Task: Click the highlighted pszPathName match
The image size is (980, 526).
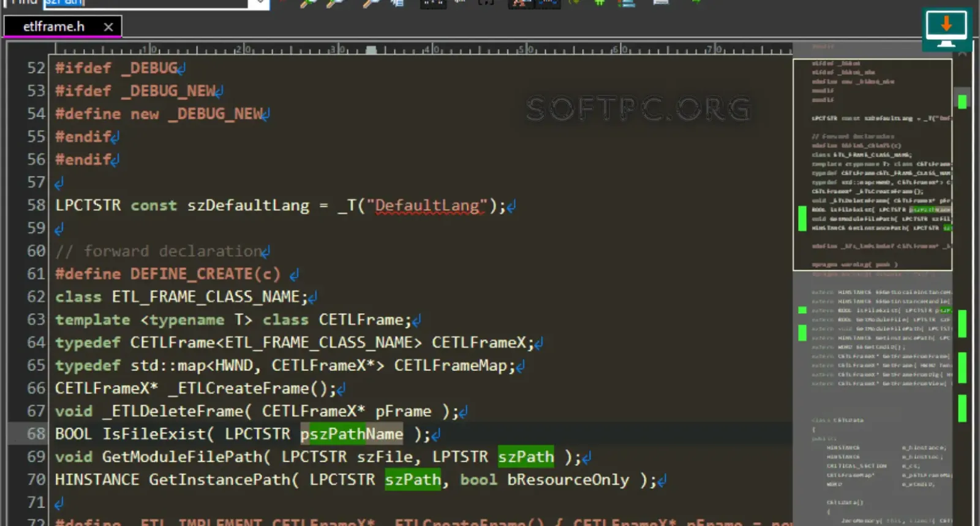Action: pos(352,434)
